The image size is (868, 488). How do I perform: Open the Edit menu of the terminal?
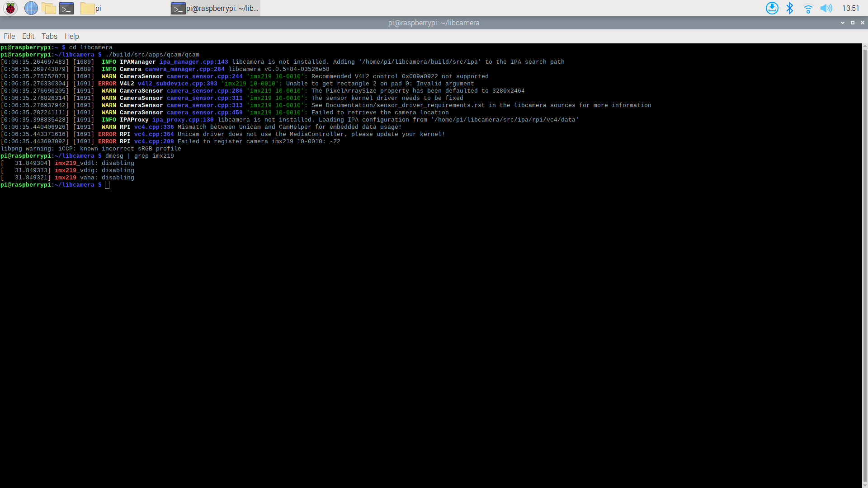pos(28,36)
